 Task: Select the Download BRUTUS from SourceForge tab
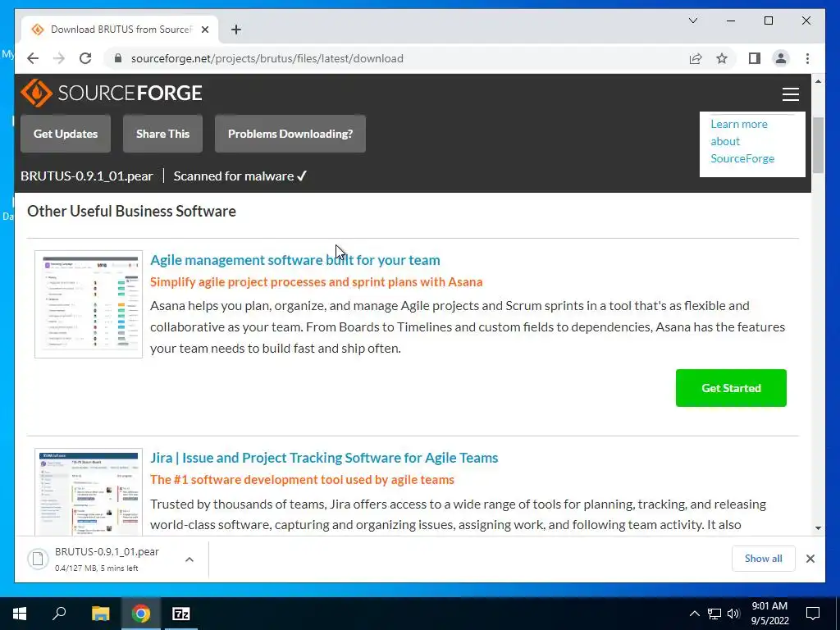(120, 30)
